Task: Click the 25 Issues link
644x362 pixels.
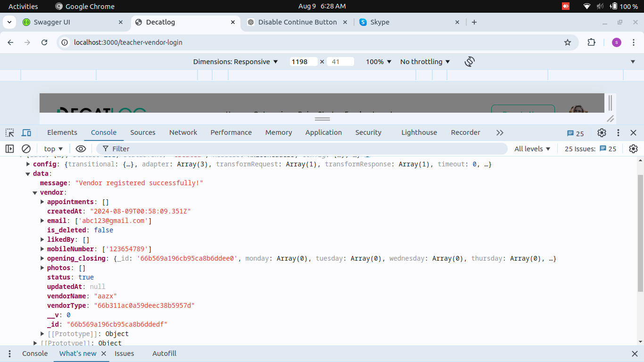Action: coord(590,149)
